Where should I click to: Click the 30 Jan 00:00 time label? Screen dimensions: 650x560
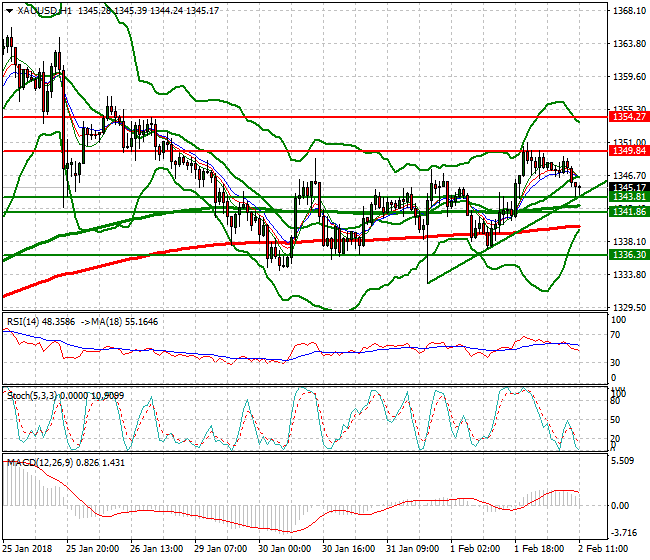[x=284, y=549]
